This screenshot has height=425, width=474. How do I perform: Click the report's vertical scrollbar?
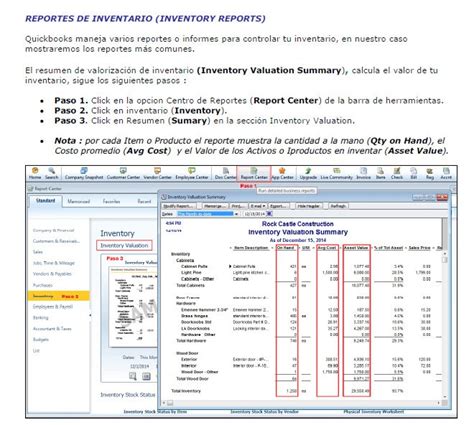[444, 308]
